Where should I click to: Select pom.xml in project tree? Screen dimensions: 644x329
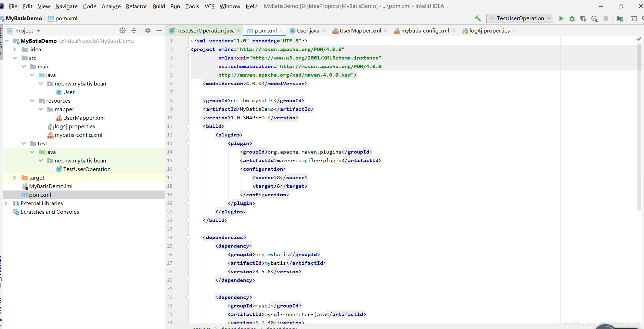coord(40,195)
